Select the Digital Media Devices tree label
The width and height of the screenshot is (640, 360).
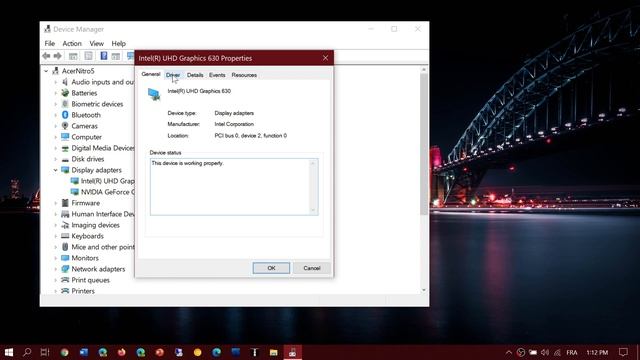pos(103,148)
